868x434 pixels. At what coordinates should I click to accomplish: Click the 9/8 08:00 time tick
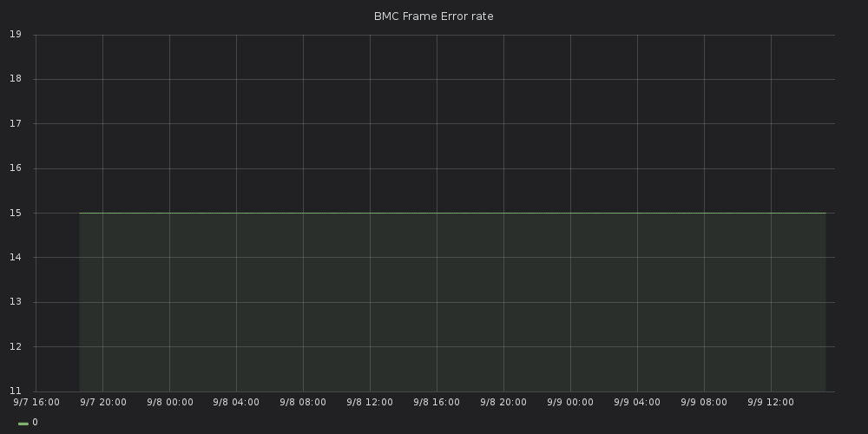pos(303,403)
